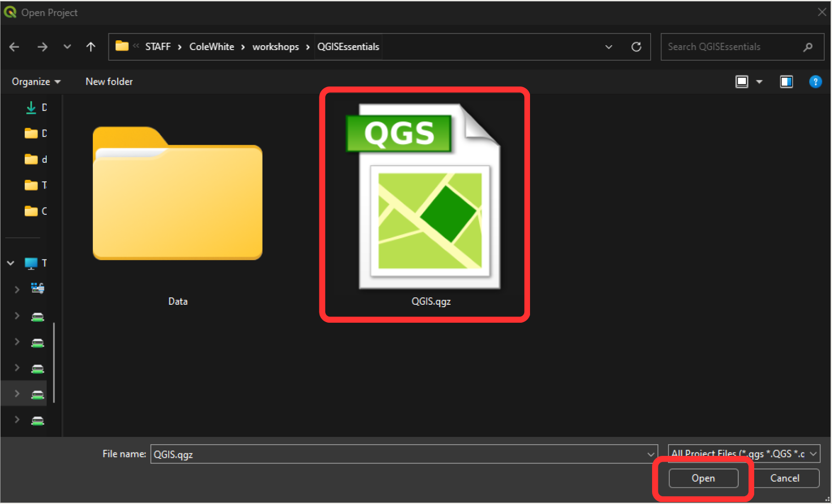Open the Organize menu
This screenshot has height=504, width=832.
[x=36, y=82]
